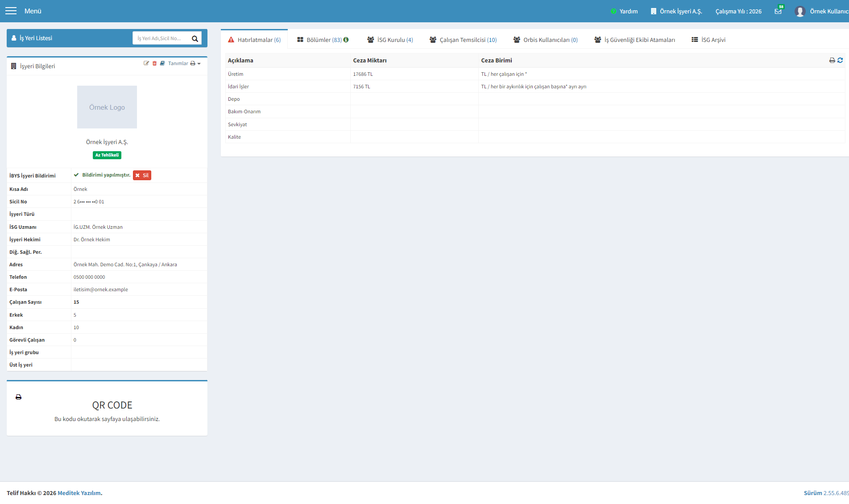Click the red Sil button
The image size is (849, 504).
(x=142, y=175)
